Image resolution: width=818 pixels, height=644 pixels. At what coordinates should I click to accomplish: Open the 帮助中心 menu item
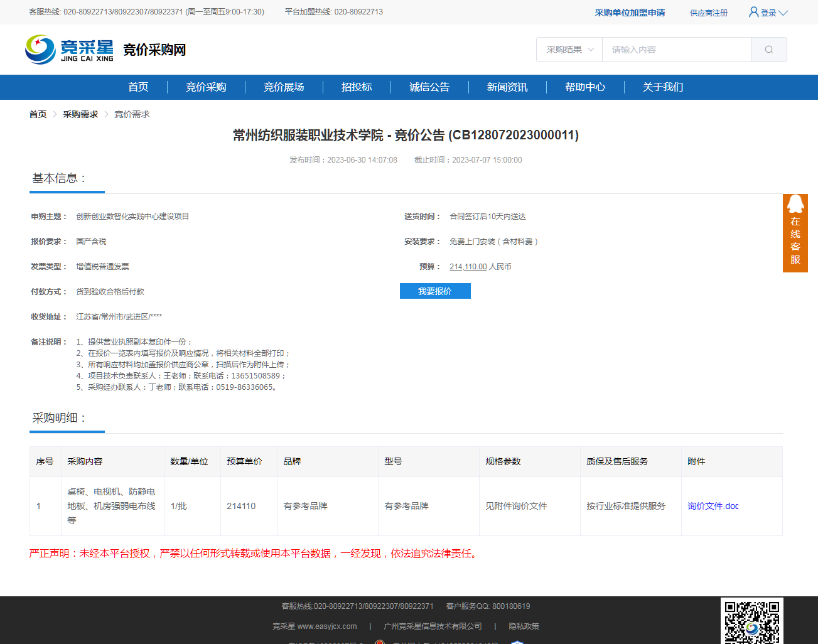coord(585,87)
